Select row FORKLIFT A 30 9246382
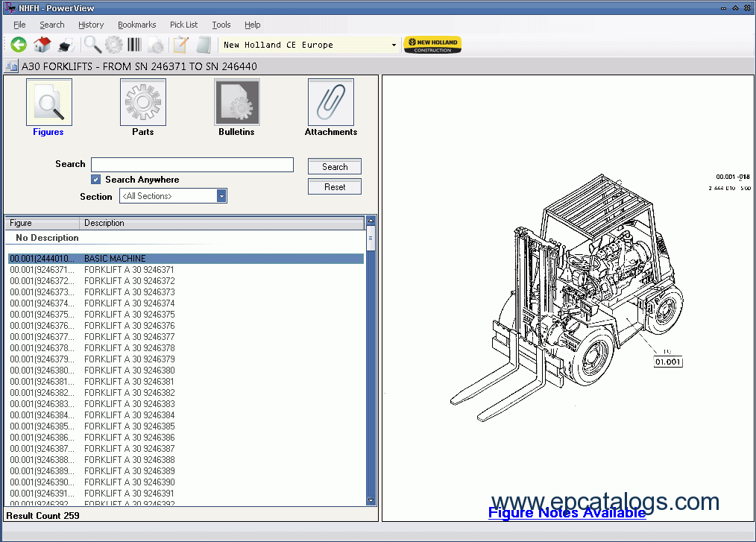756x542 pixels. point(186,392)
